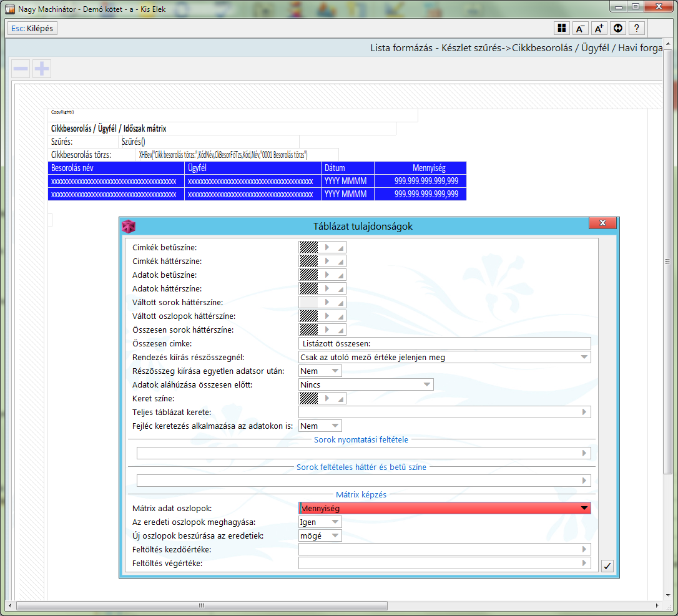
Task: Click Összesen sorok háttérszíne color swatch
Action: (x=309, y=330)
